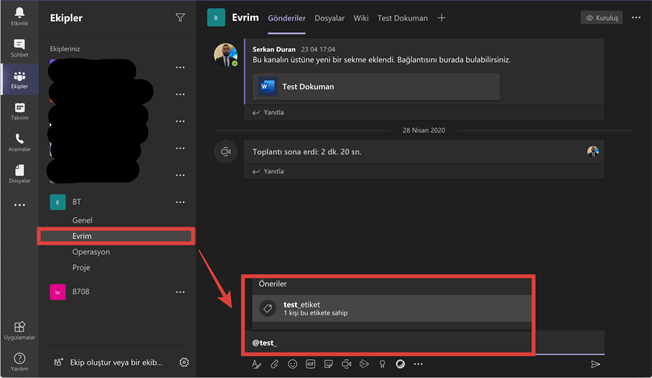652x378 pixels.
Task: Expand the BT team
Action: tap(77, 202)
